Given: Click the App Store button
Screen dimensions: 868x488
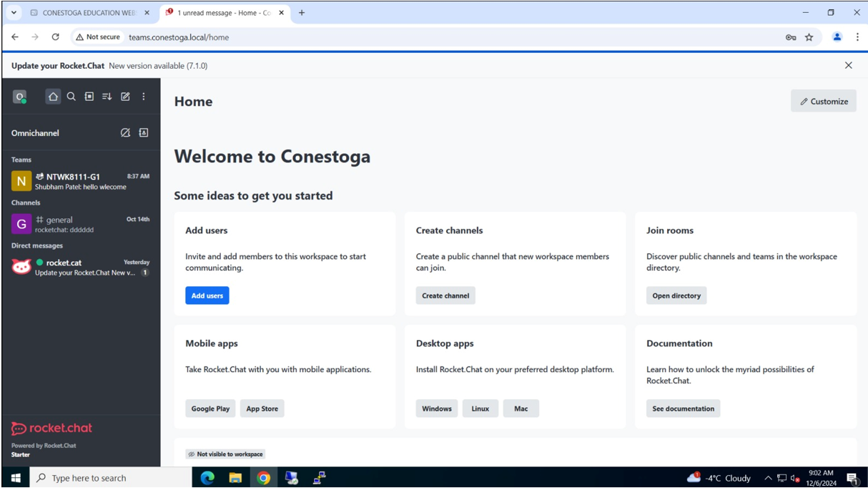Looking at the screenshot, I should [262, 409].
